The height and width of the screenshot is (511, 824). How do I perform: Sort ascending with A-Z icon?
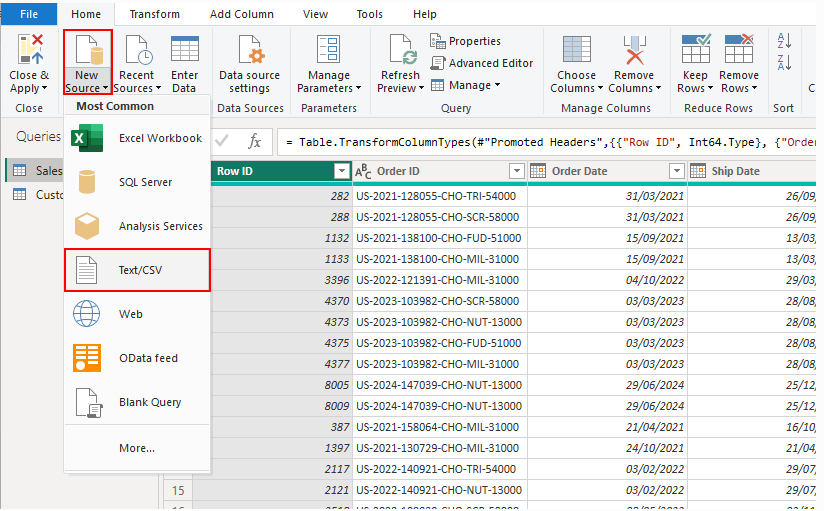coord(784,40)
